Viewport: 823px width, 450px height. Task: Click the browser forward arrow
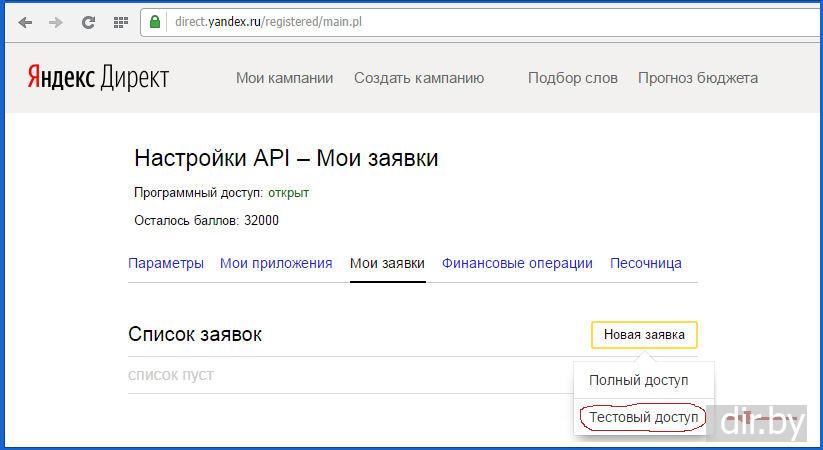[56, 22]
